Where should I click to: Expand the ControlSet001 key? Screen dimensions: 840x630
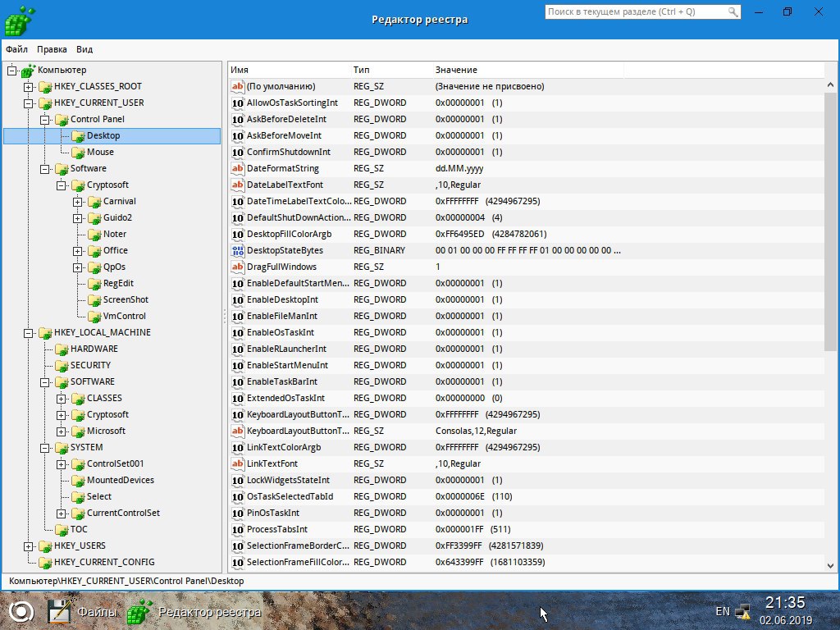(x=61, y=464)
